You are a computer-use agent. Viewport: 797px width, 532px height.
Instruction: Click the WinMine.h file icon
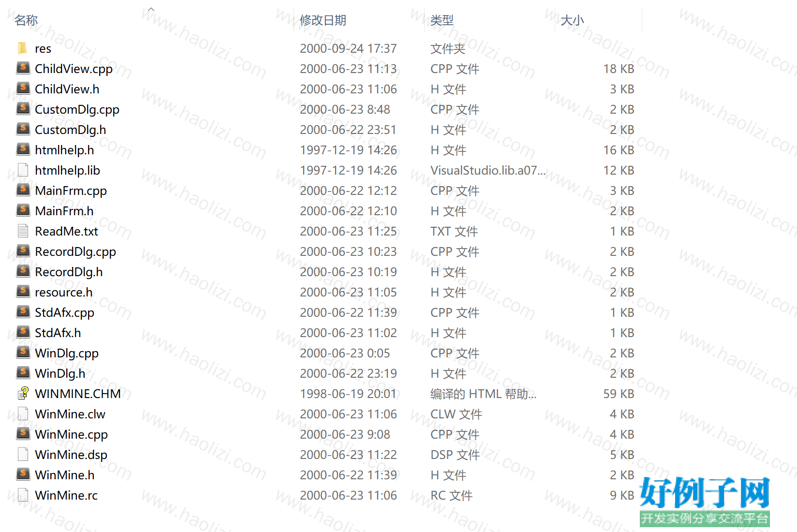[23, 474]
